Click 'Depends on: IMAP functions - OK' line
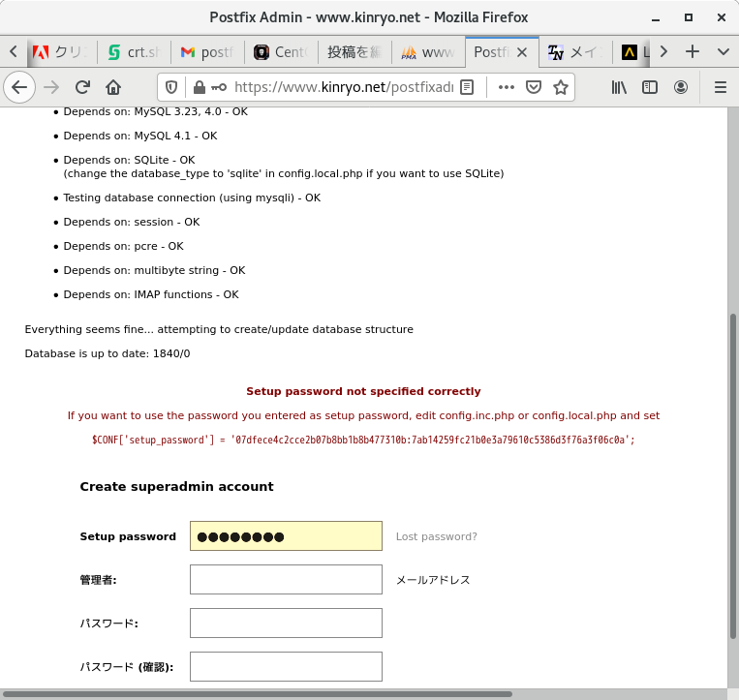The height and width of the screenshot is (700, 739). (151, 294)
